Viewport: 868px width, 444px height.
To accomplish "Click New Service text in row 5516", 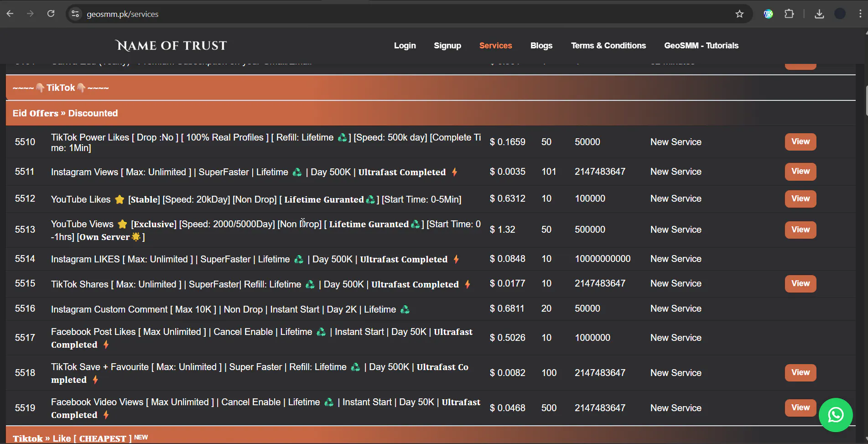I will 676,308.
